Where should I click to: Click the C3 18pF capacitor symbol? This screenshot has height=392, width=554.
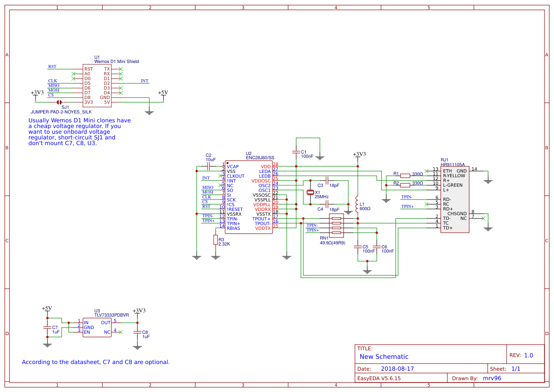click(x=327, y=181)
